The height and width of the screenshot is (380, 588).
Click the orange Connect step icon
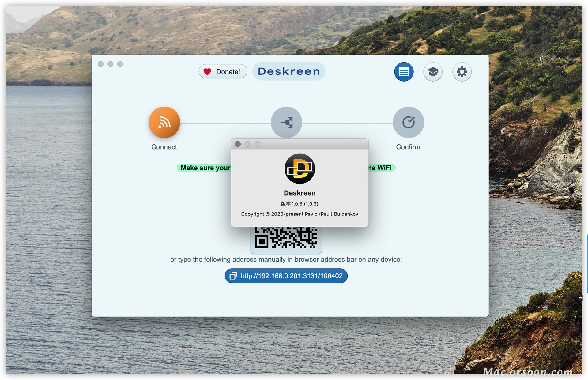pos(164,122)
